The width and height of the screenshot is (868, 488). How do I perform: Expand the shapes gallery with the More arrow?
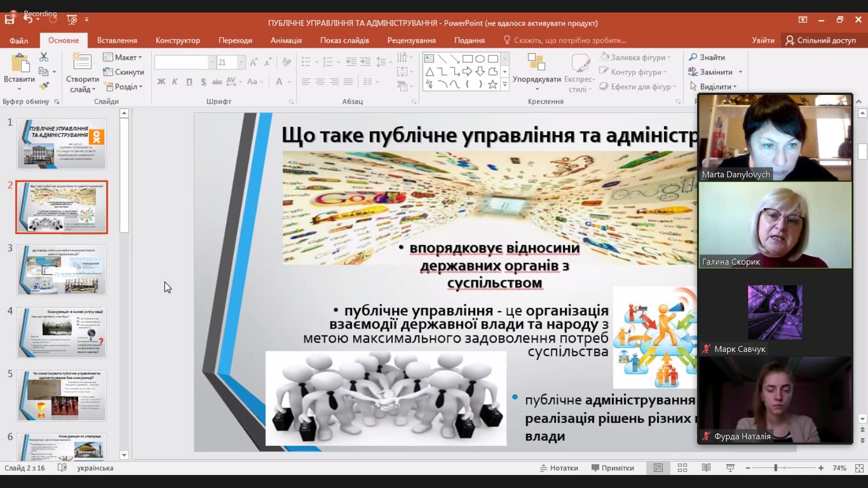pos(505,84)
